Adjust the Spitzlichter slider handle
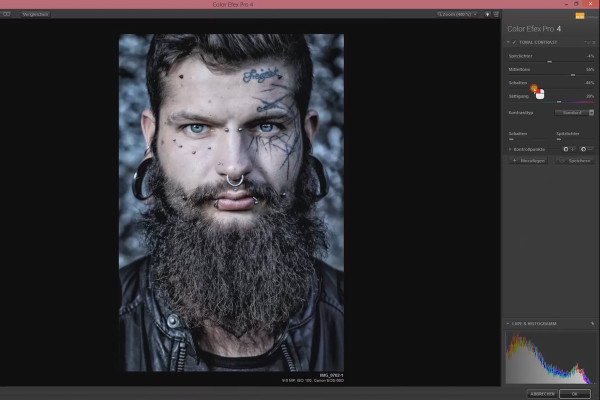This screenshot has width=600, height=400. tap(549, 62)
